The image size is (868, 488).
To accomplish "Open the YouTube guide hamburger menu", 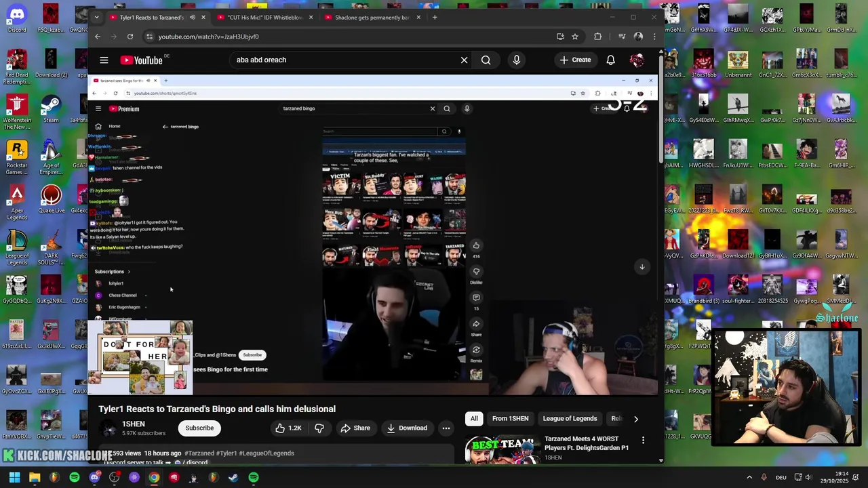I will 104,60.
